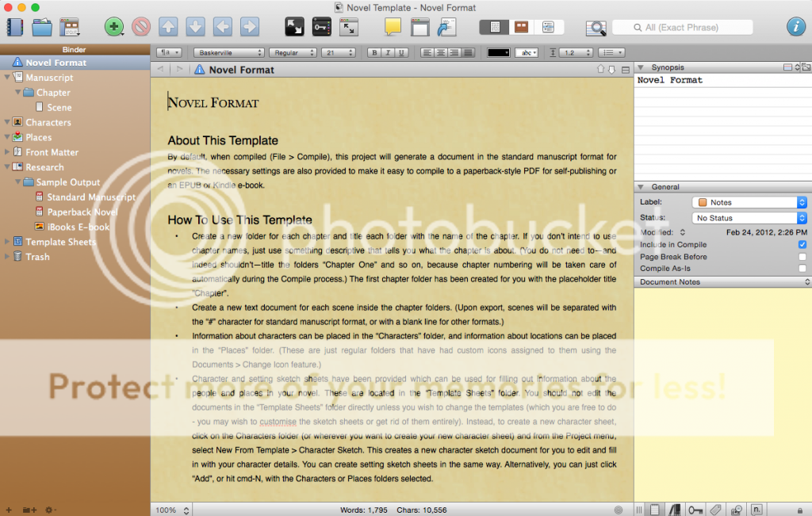812x516 pixels.
Task: Select Characters folder in the Binder
Action: [48, 123]
